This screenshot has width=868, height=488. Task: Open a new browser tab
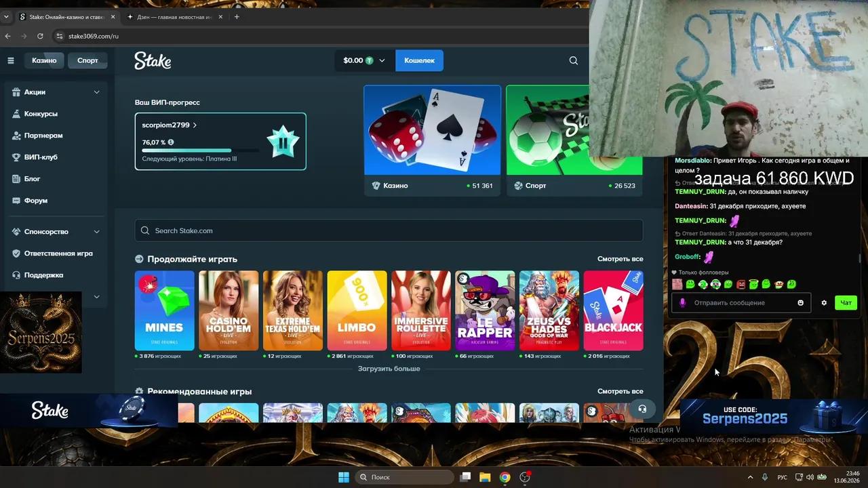click(x=237, y=17)
